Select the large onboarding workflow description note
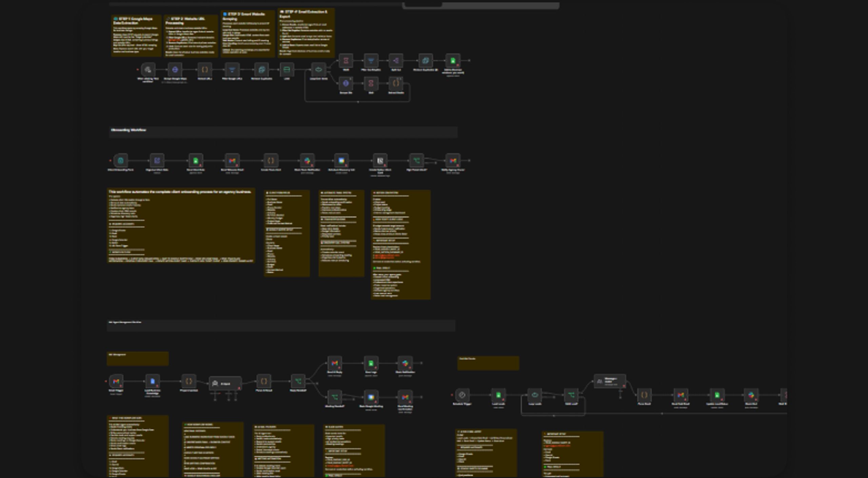Viewport: 868px width, 478px height. tap(181, 225)
